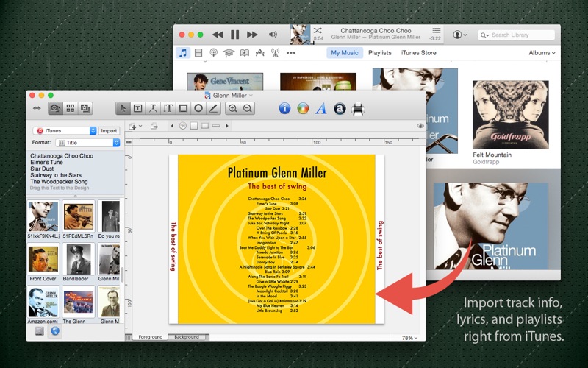The image size is (588, 368).
Task: Switch to Playlists tab in iTunes
Action: tap(379, 53)
